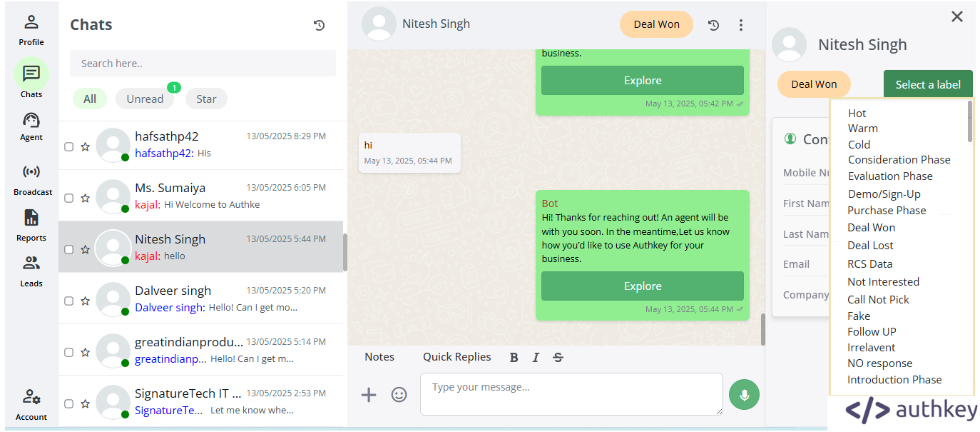The image size is (980, 432).
Task: Star the Dalveer singh chat
Action: pos(85,301)
